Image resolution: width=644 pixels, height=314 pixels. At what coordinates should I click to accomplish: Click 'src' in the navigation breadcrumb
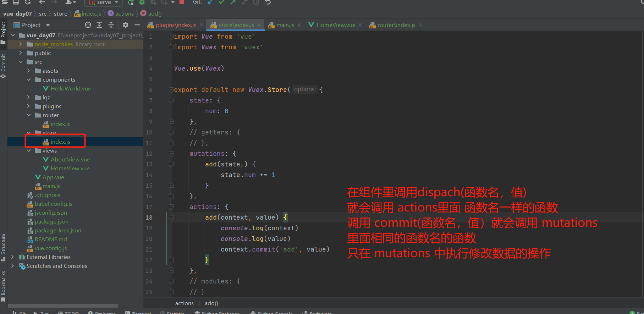pyautogui.click(x=43, y=13)
